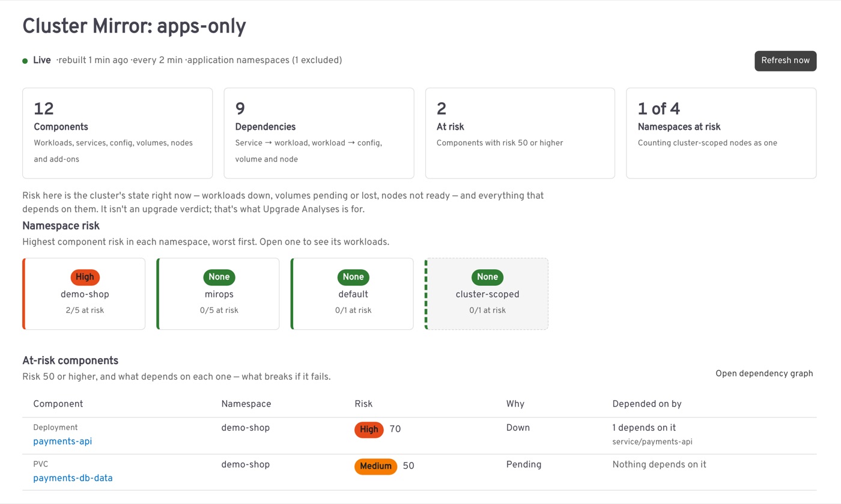Click the demo-shop namespace cell in payments-api row
The image size is (841, 504).
pos(246,428)
